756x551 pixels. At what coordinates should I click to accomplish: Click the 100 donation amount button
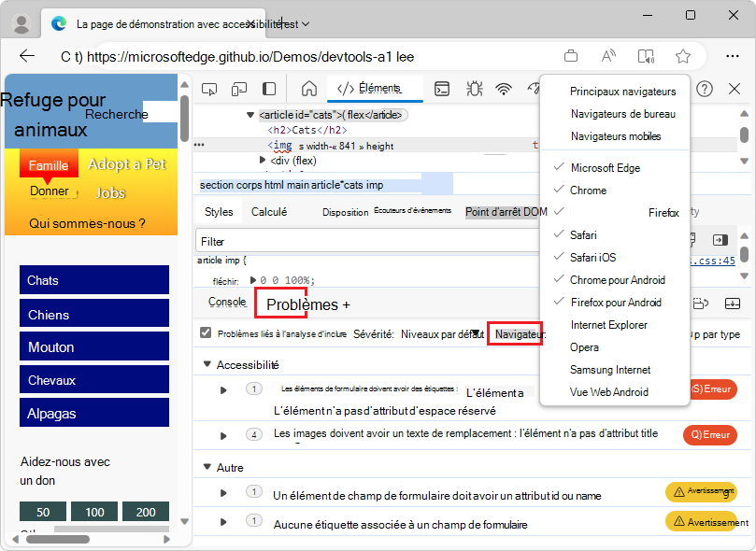coord(94,512)
